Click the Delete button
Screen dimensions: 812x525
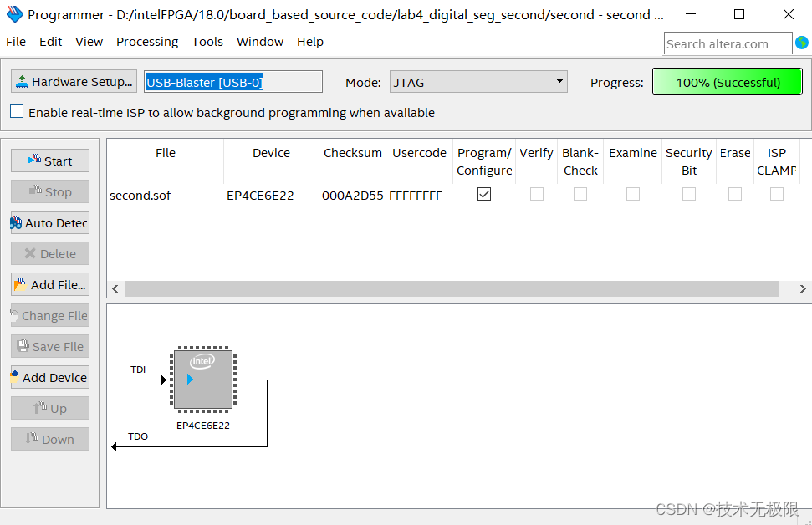tap(50, 253)
